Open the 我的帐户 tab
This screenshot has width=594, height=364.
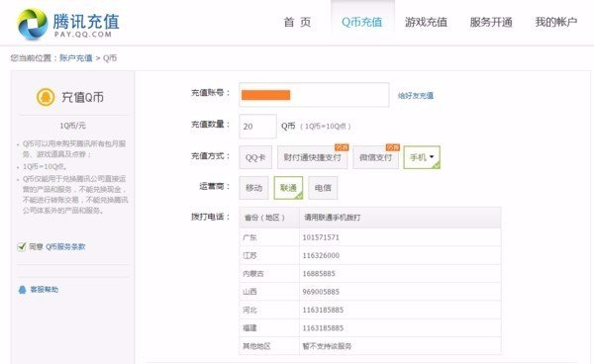click(556, 23)
